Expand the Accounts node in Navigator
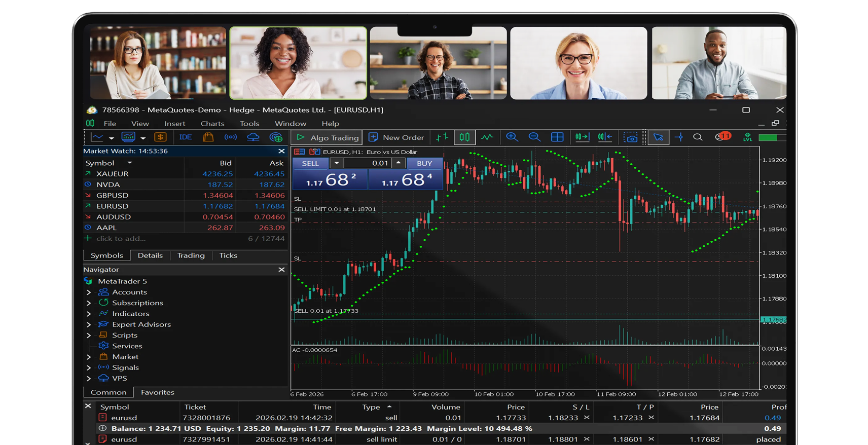The height and width of the screenshot is (445, 868). tap(89, 292)
